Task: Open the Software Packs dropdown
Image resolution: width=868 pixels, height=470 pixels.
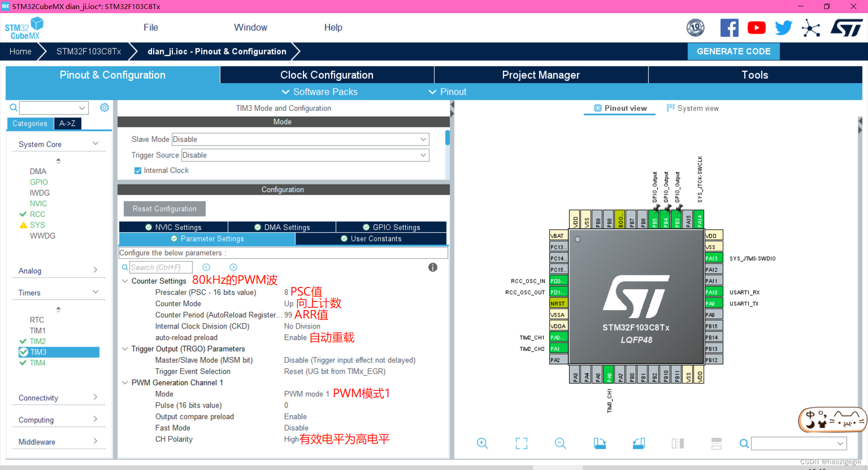Action: coord(320,92)
